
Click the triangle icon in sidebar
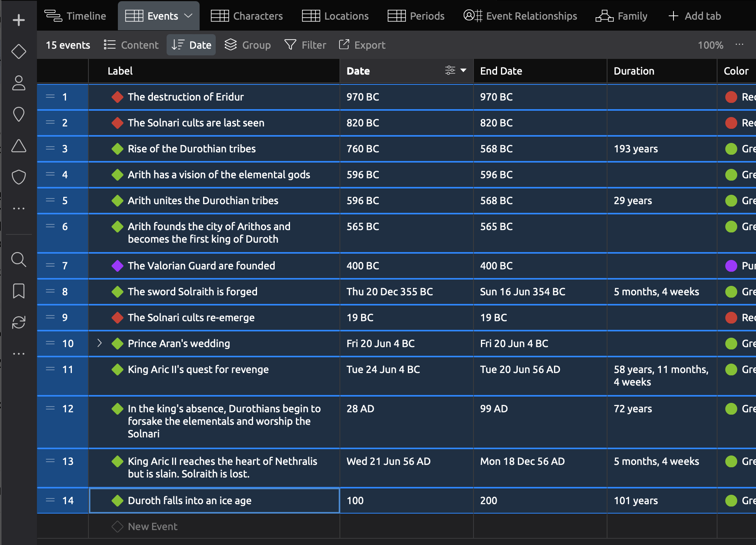click(x=18, y=146)
